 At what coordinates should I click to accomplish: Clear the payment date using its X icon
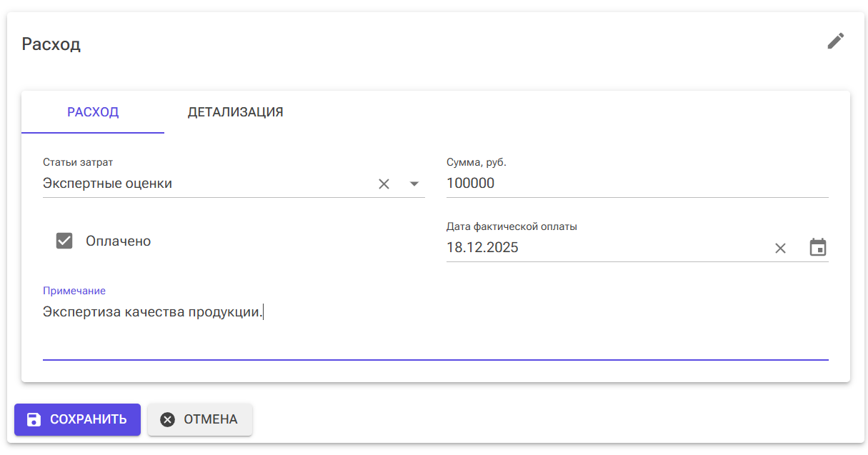click(x=780, y=248)
